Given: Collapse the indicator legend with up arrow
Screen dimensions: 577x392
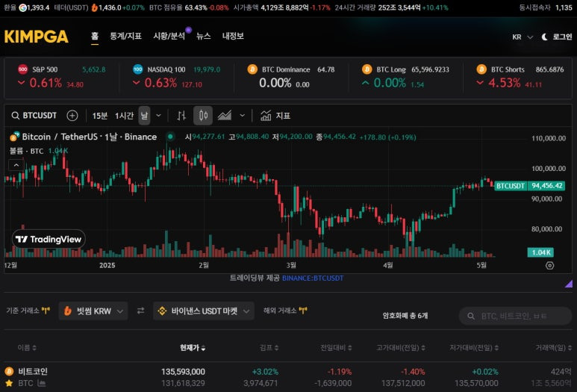Looking at the screenshot, I should (16, 165).
